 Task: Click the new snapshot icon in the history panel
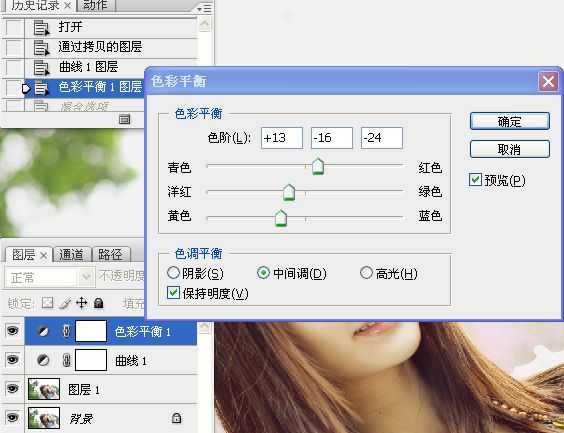tap(124, 119)
